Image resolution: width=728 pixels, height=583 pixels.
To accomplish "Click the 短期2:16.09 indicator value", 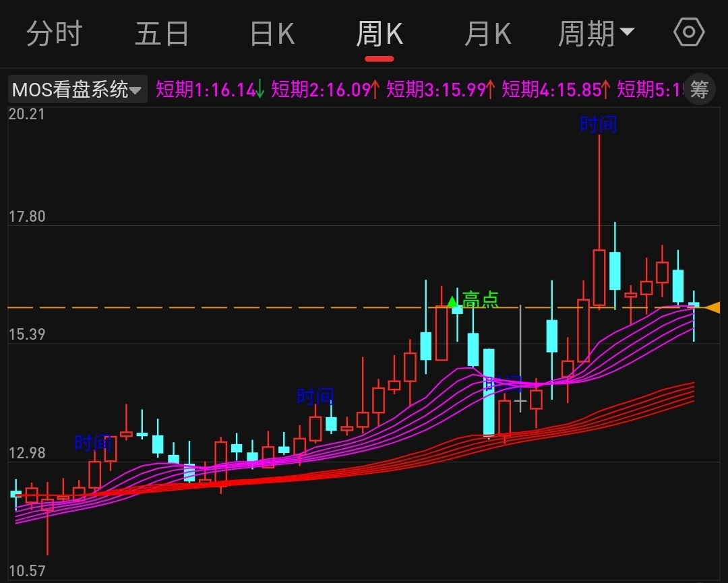I will pyautogui.click(x=325, y=89).
